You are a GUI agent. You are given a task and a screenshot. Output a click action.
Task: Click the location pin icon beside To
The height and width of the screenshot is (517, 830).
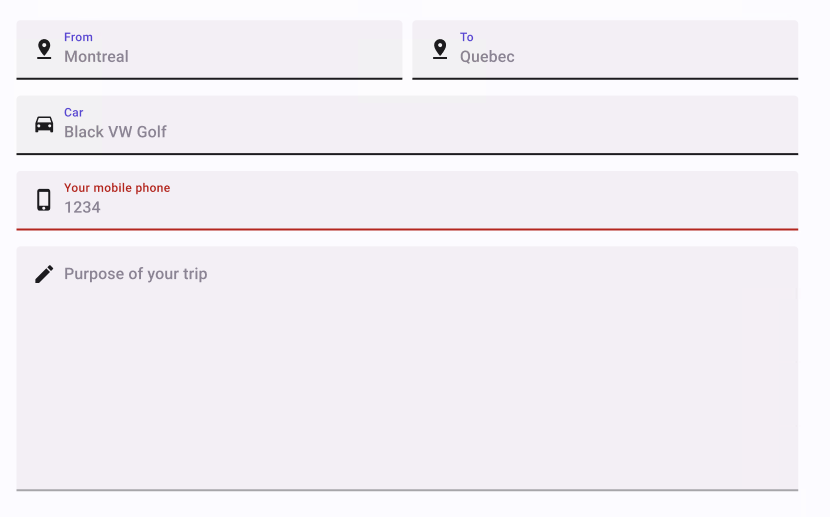[440, 49]
